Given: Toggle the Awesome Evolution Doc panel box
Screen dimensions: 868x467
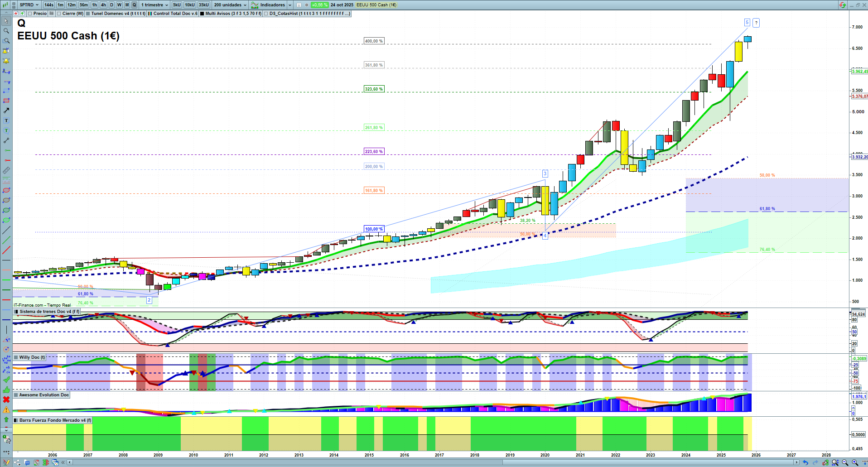Looking at the screenshot, I should point(16,395).
